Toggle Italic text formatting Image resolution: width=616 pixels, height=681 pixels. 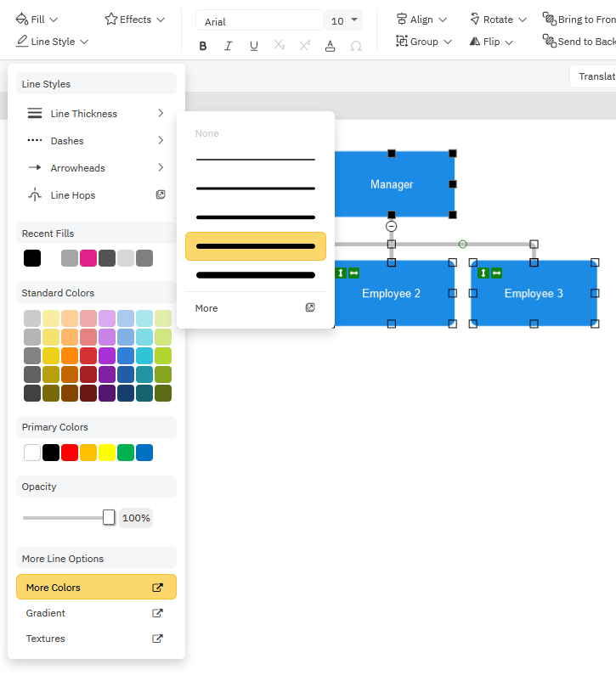228,46
